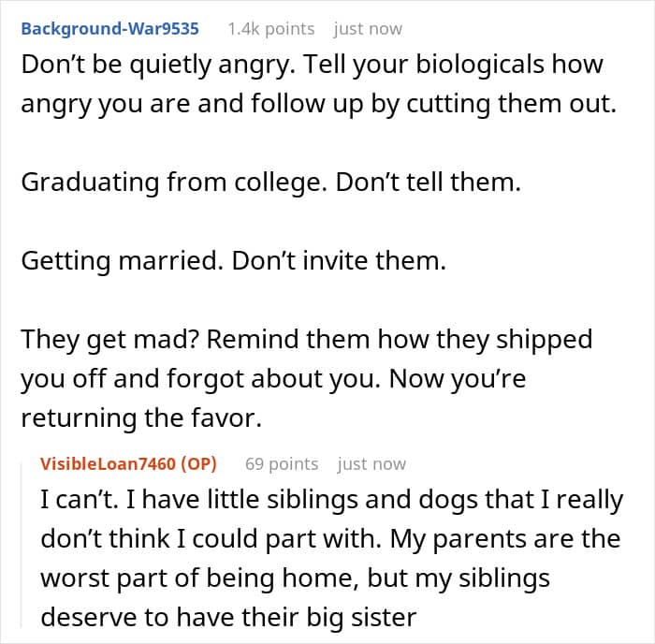Collapse the reply thread using its vertical line
The width and height of the screenshot is (655, 644).
26,543
